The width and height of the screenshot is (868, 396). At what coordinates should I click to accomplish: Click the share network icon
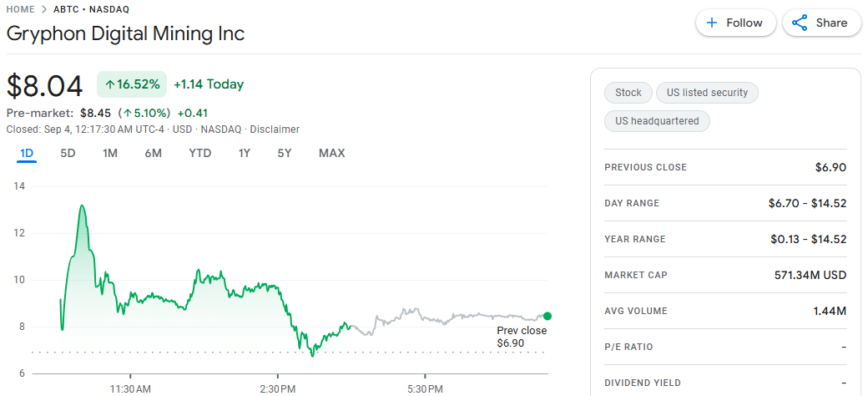tap(800, 23)
